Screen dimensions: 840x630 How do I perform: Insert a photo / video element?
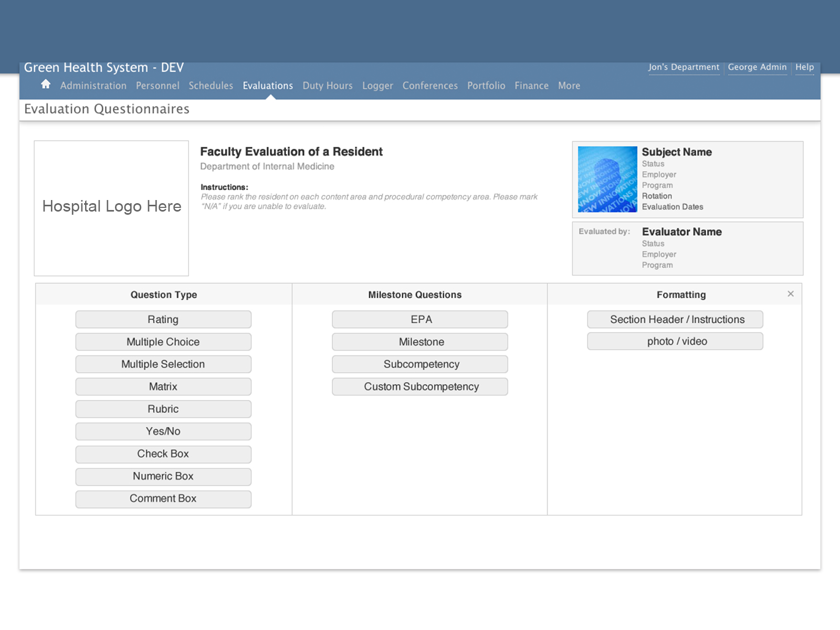[675, 341]
